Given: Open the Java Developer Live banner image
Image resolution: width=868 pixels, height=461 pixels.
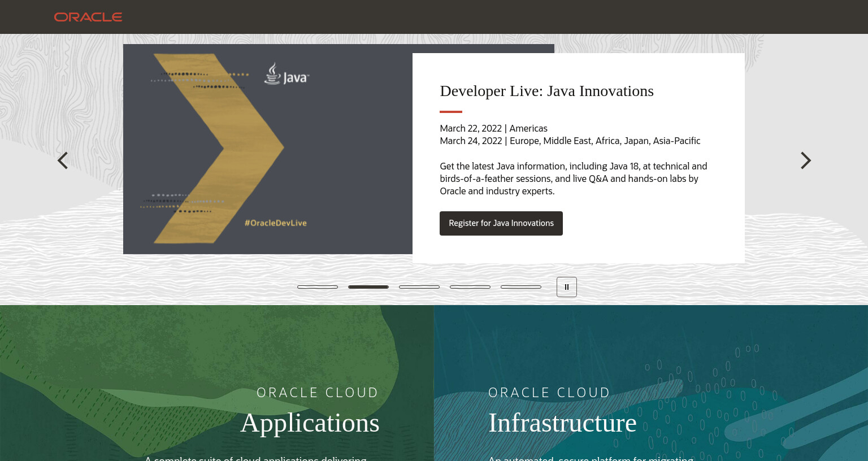Looking at the screenshot, I should pos(268,149).
